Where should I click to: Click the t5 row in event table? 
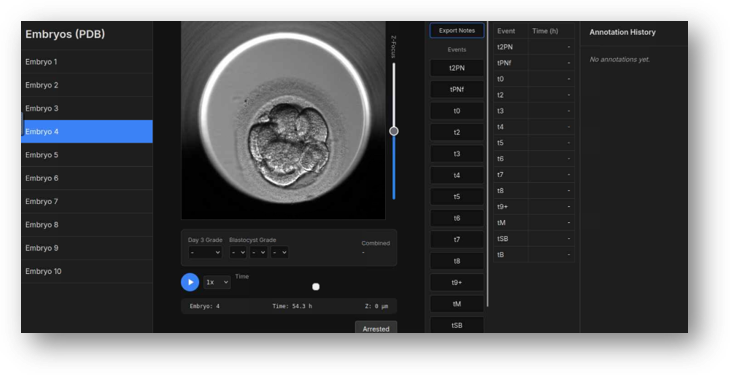pos(534,143)
